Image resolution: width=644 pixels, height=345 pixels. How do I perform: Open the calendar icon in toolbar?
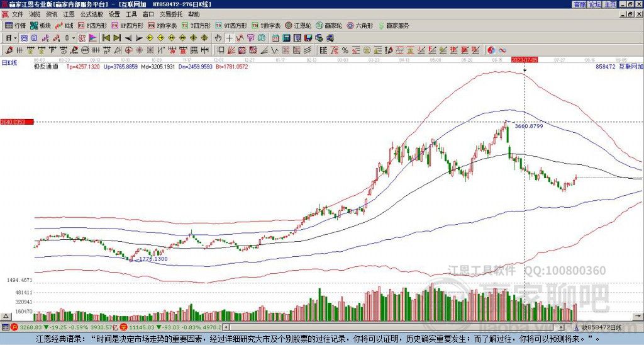coord(275,38)
